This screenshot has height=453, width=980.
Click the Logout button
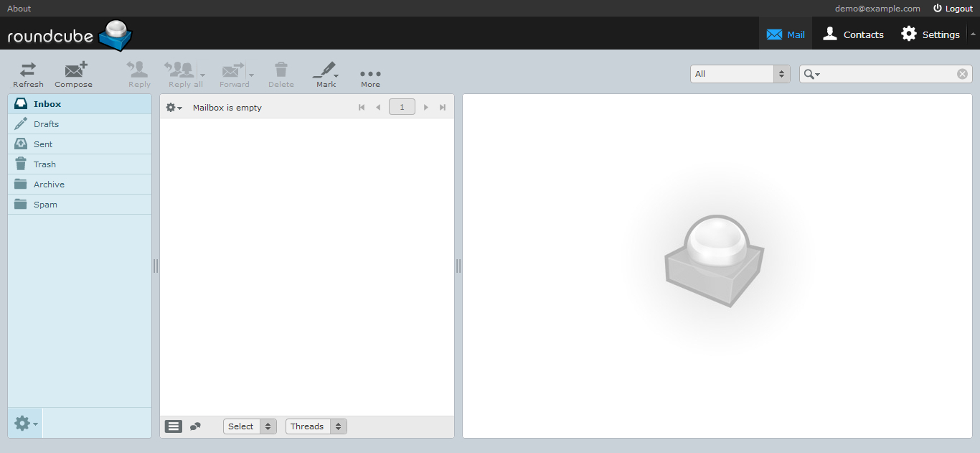coord(953,8)
